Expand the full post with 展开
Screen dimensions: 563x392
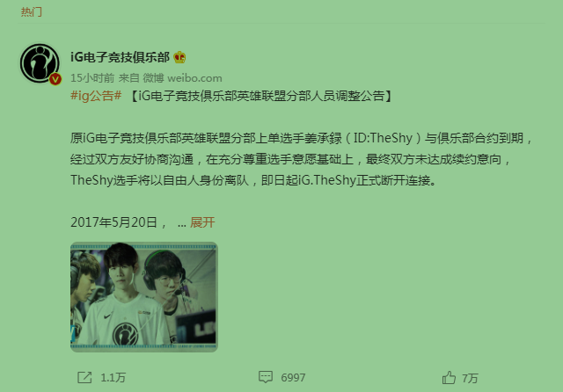coord(202,222)
